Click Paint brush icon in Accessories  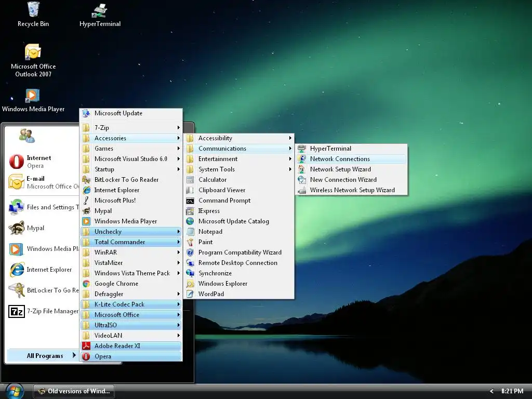[x=190, y=242]
